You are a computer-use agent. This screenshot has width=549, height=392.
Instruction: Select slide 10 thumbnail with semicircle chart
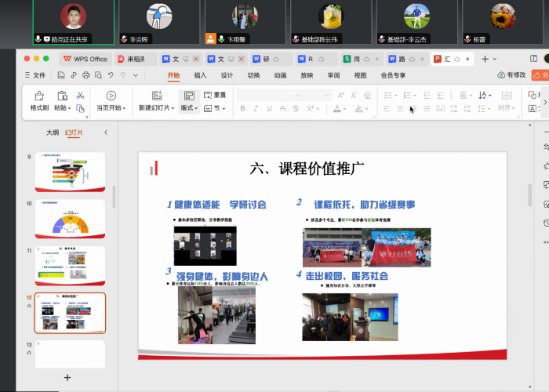point(70,219)
